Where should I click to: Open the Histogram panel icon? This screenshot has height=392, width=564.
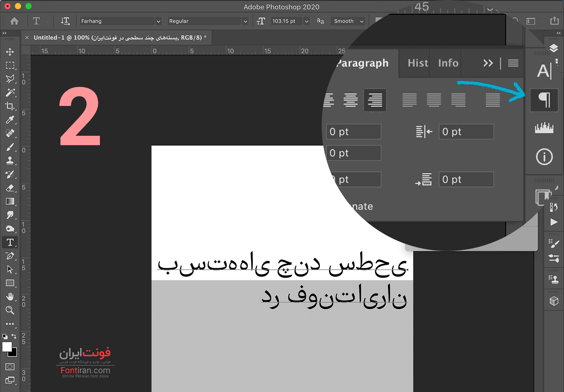pos(544,128)
